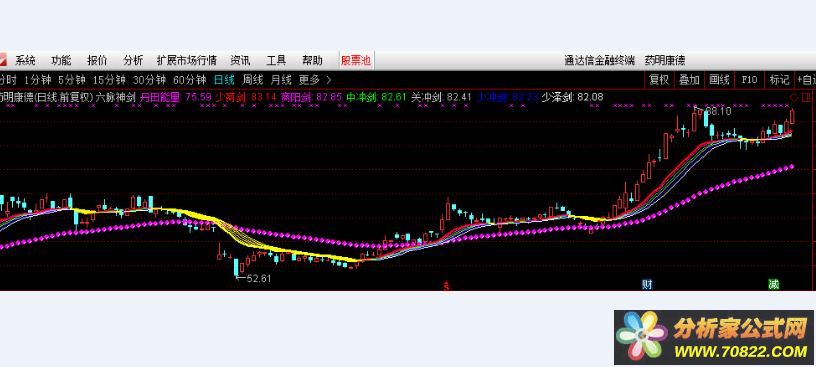Viewport: 816px width, 367px height.
Task: Open the 扩展市场行情 menu
Action: [186, 60]
